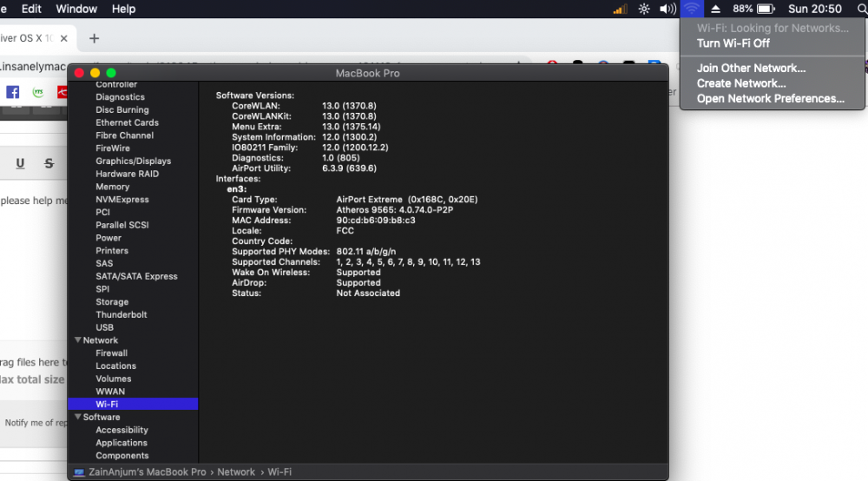The width and height of the screenshot is (868, 481).
Task: Select Storage in the sidebar
Action: [112, 301]
